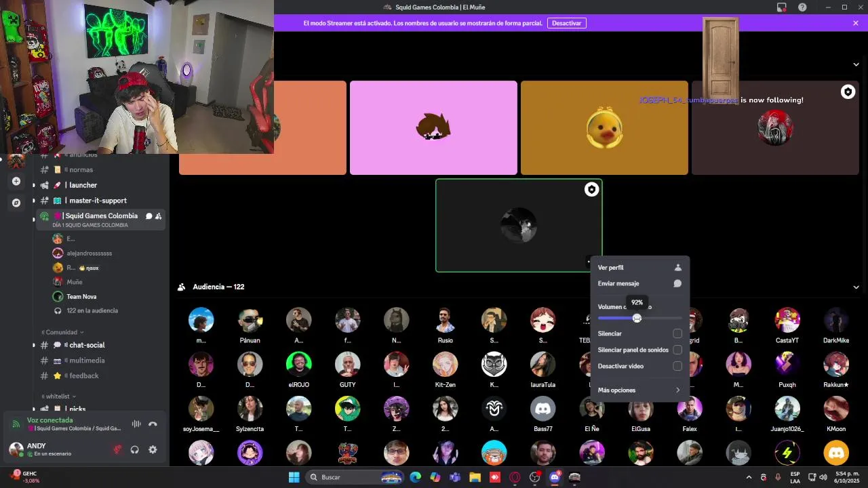Open Microsoft Teams from the taskbar
This screenshot has height=488, width=868.
[x=455, y=477]
